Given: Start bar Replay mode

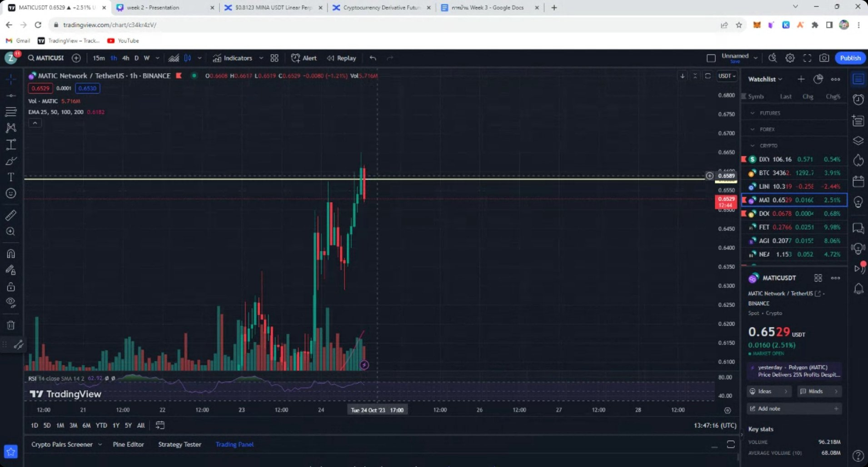Looking at the screenshot, I should 341,58.
